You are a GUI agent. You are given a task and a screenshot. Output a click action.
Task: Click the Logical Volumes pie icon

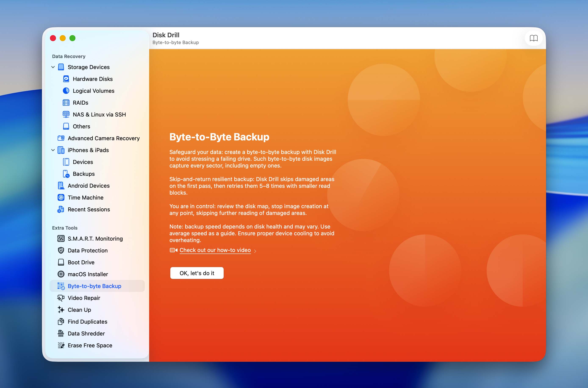click(66, 91)
